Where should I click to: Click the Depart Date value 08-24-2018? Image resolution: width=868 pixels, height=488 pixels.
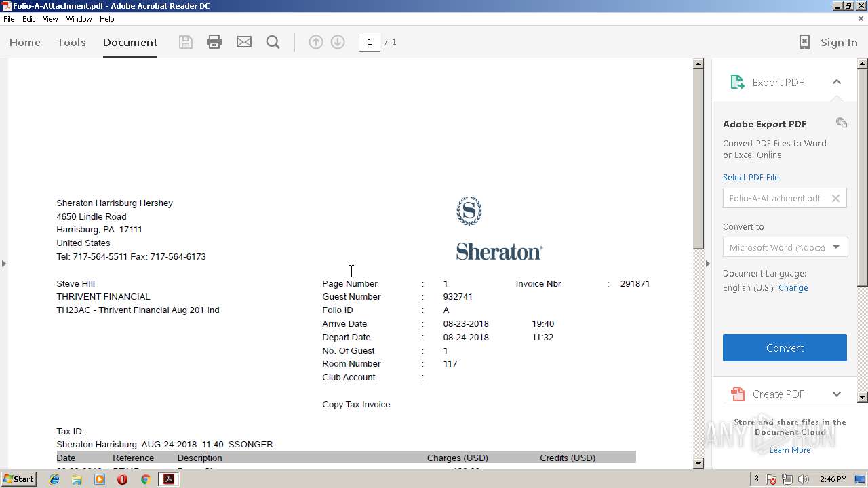tap(466, 337)
